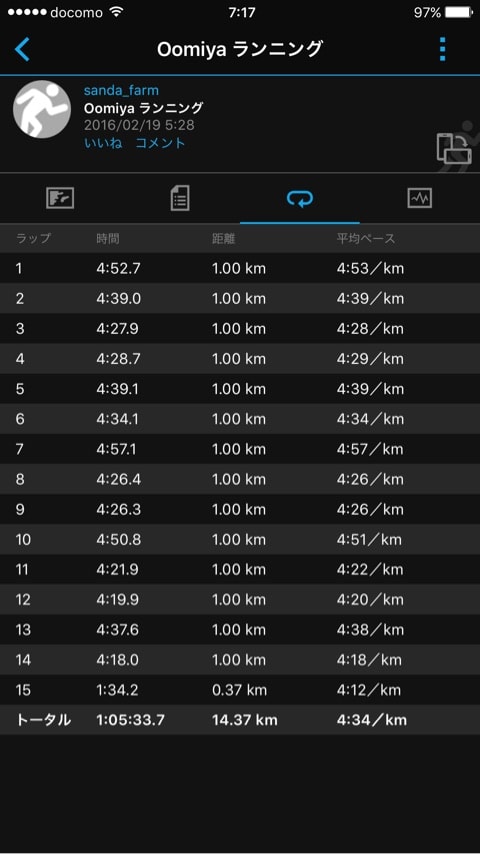This screenshot has width=480, height=854.
Task: Select lap 1 row with 4:52.7
Action: click(240, 268)
